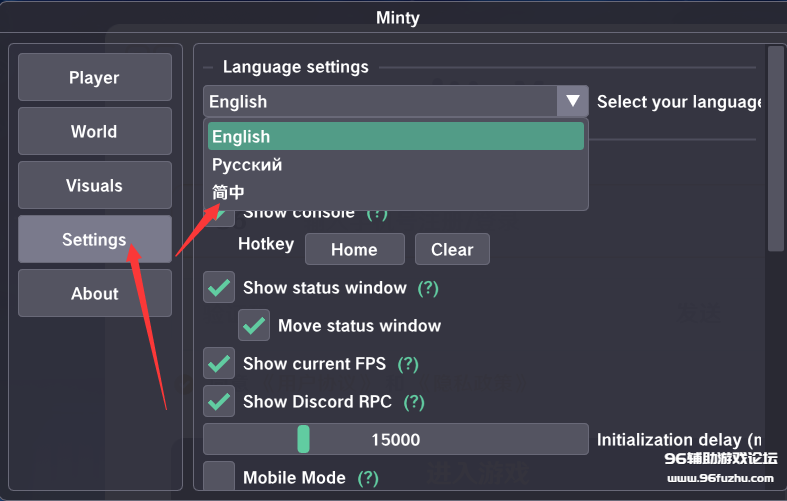
Task: Click the vertical scrollbar in settings panel
Action: 775,150
